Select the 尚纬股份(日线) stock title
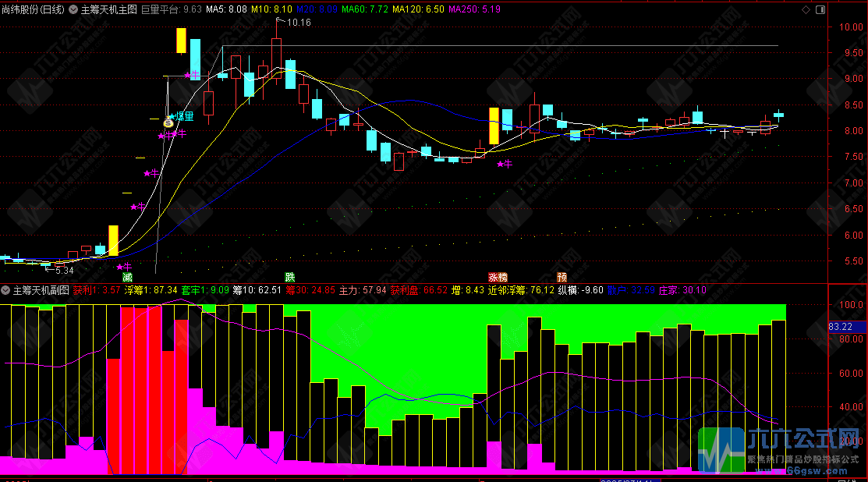The width and height of the screenshot is (868, 482). point(34,9)
